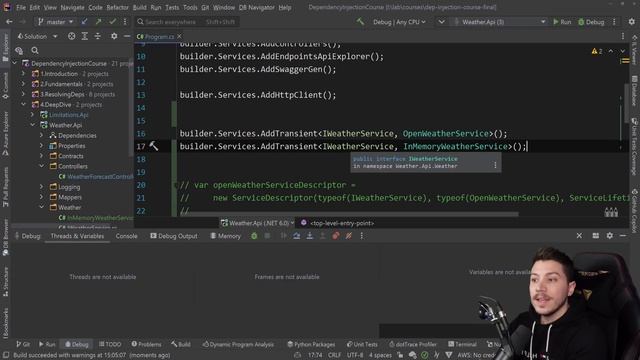The image size is (640, 360).
Task: Open the TODO tool window
Action: click(110, 344)
